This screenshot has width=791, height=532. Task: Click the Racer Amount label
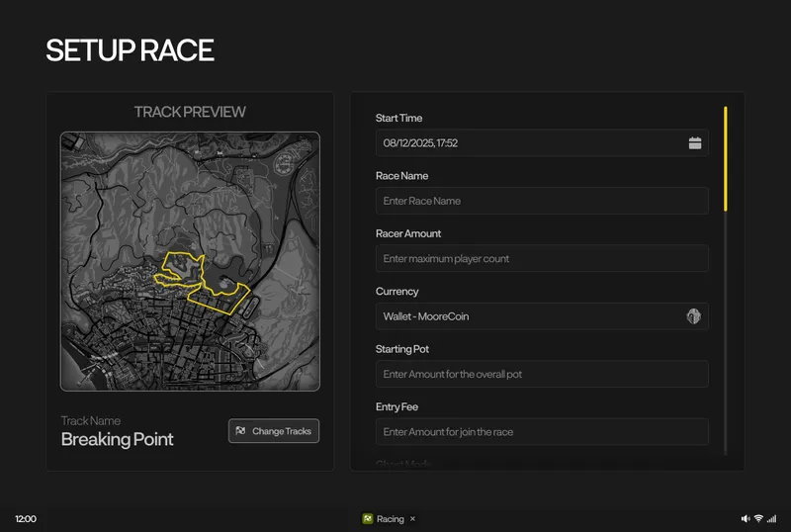point(408,233)
